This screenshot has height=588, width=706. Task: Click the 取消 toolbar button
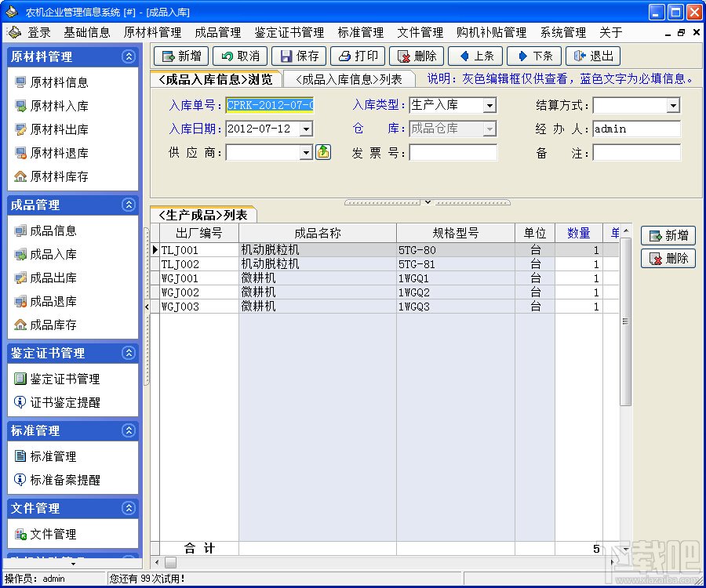(x=240, y=56)
